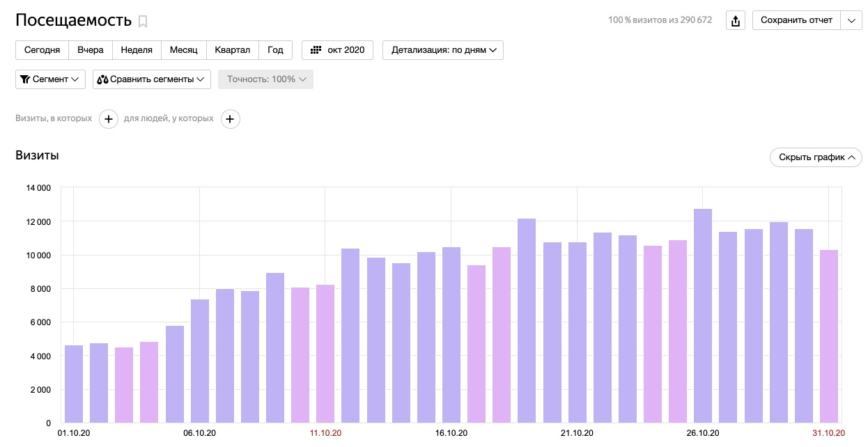Click the 12 000 axis label
The width and height of the screenshot is (868, 447).
38,221
